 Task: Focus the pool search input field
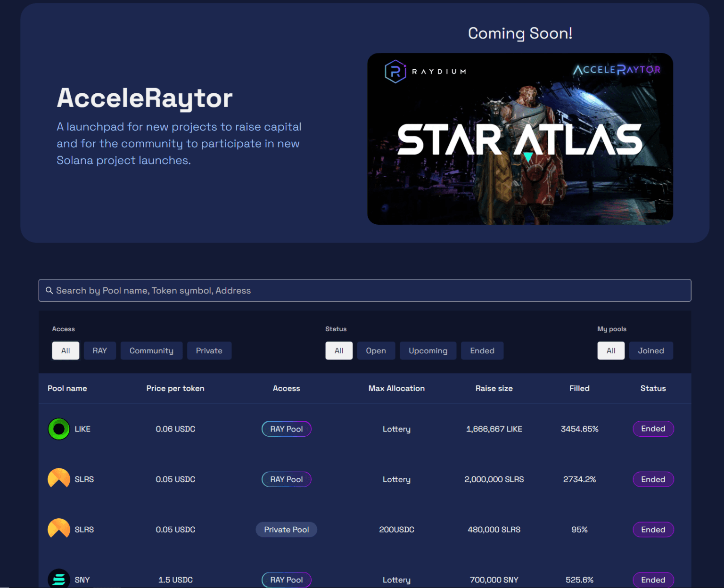[368, 290]
